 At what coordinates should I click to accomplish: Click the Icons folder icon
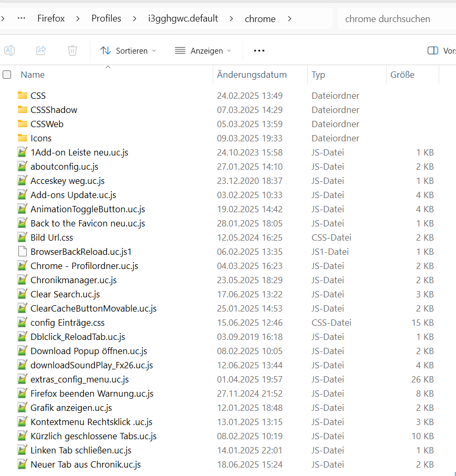click(22, 138)
